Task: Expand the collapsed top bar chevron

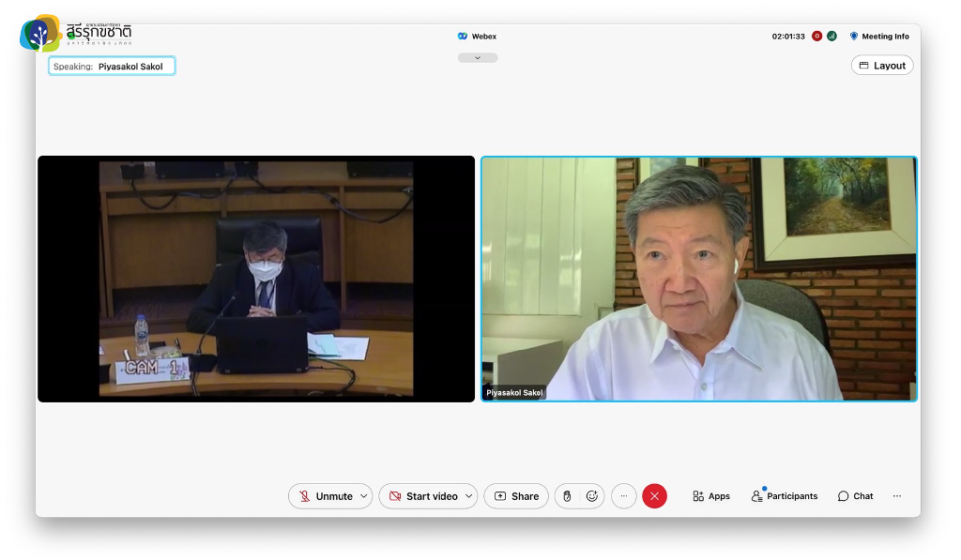Action: [x=478, y=58]
